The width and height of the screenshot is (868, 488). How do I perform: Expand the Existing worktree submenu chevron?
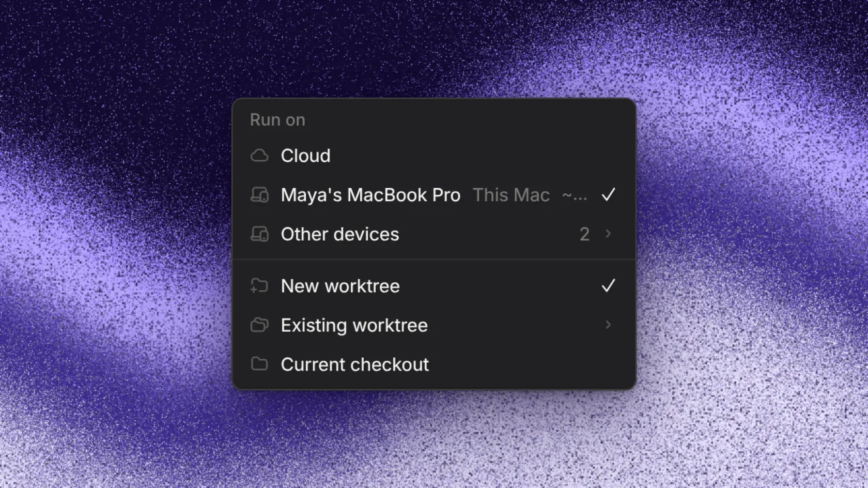(608, 325)
